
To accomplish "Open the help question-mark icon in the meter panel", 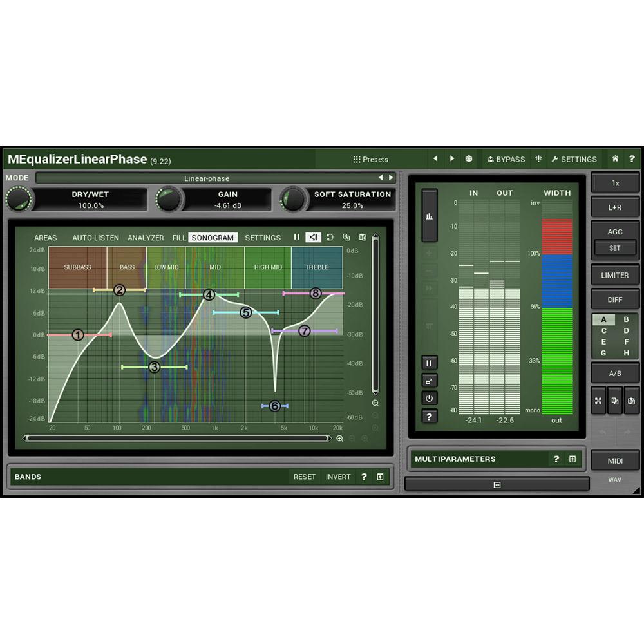I will point(429,417).
